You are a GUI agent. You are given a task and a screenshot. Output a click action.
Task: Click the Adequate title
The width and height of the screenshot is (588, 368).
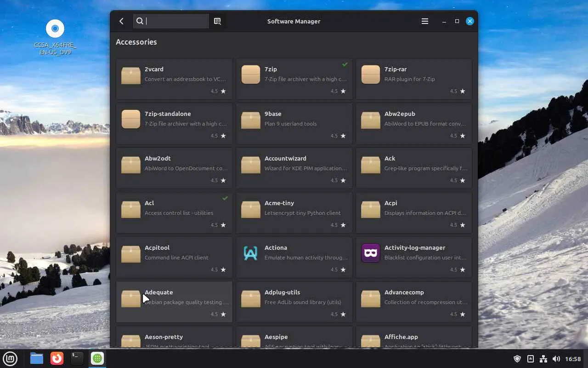158,292
